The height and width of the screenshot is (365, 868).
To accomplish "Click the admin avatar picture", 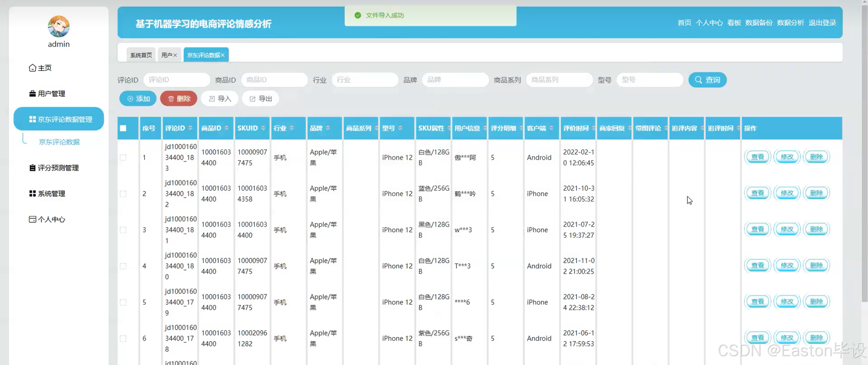I will tap(59, 26).
